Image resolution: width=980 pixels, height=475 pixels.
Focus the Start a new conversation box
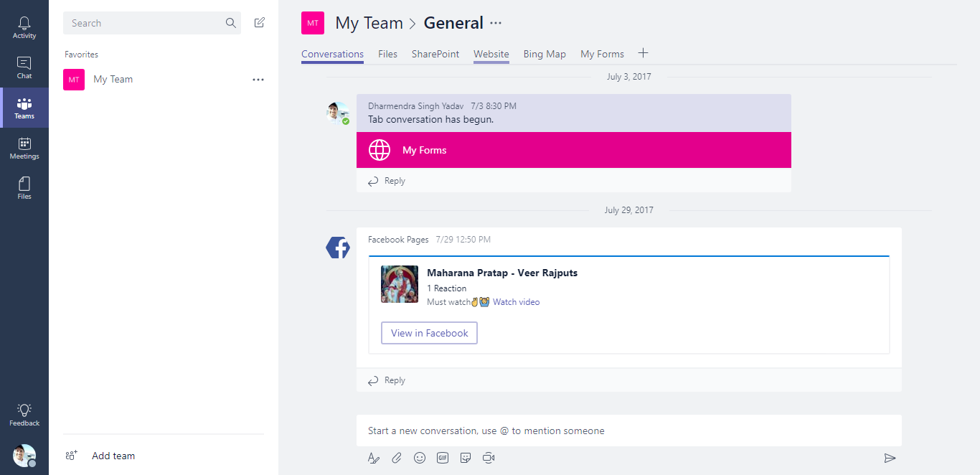(x=629, y=431)
